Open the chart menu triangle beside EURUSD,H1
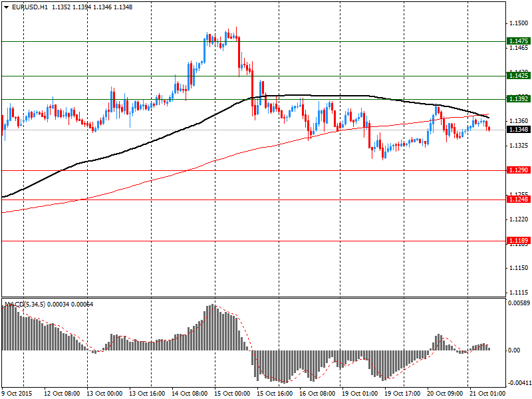This screenshot has width=532, height=399. 7,7
